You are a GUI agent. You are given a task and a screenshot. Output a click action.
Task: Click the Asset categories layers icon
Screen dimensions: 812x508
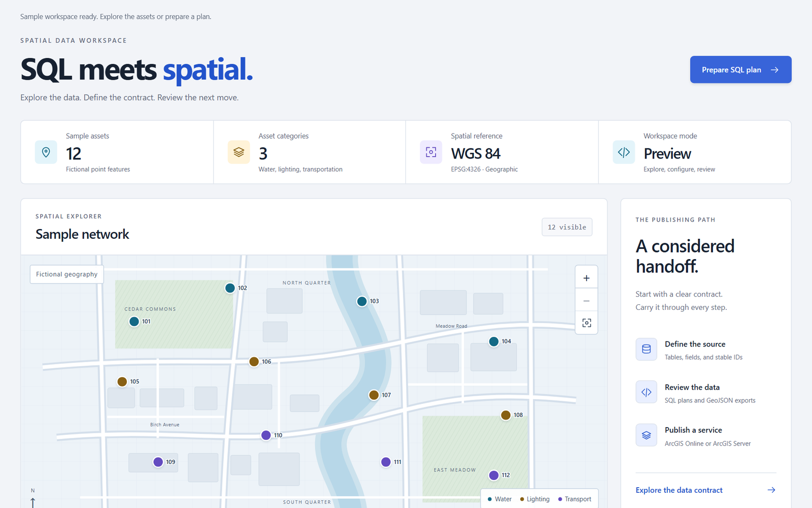click(239, 152)
